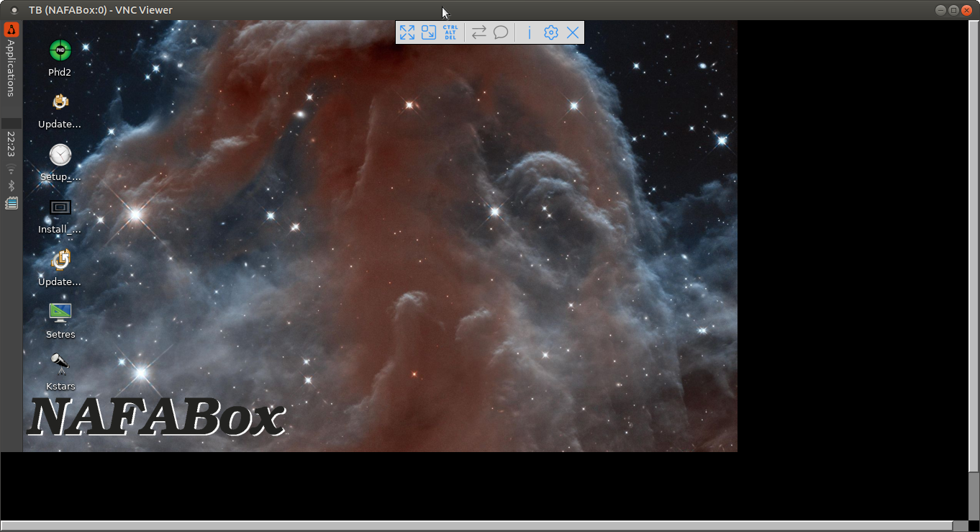Image resolution: width=980 pixels, height=532 pixels.
Task: Click the VNC Viewer title bar menu icon
Action: pyautogui.click(x=14, y=10)
